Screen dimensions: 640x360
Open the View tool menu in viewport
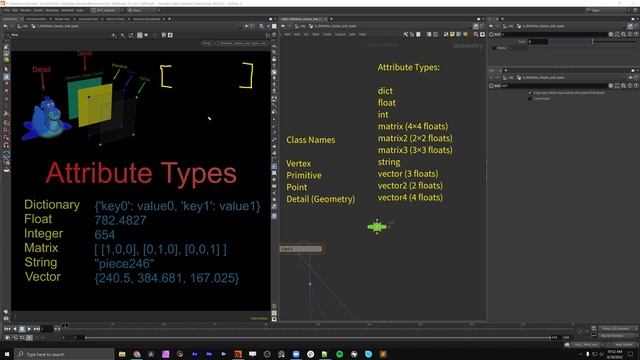(14, 35)
